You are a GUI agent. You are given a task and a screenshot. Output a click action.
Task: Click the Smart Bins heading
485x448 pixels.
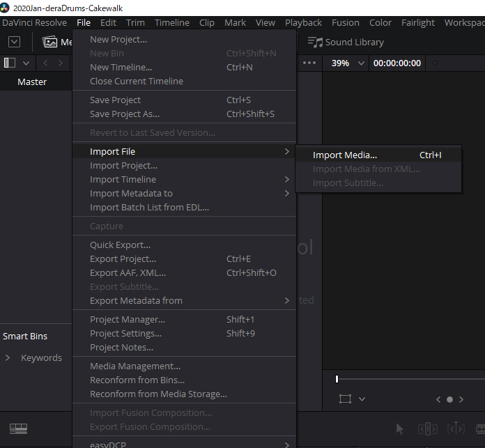pyautogui.click(x=25, y=336)
